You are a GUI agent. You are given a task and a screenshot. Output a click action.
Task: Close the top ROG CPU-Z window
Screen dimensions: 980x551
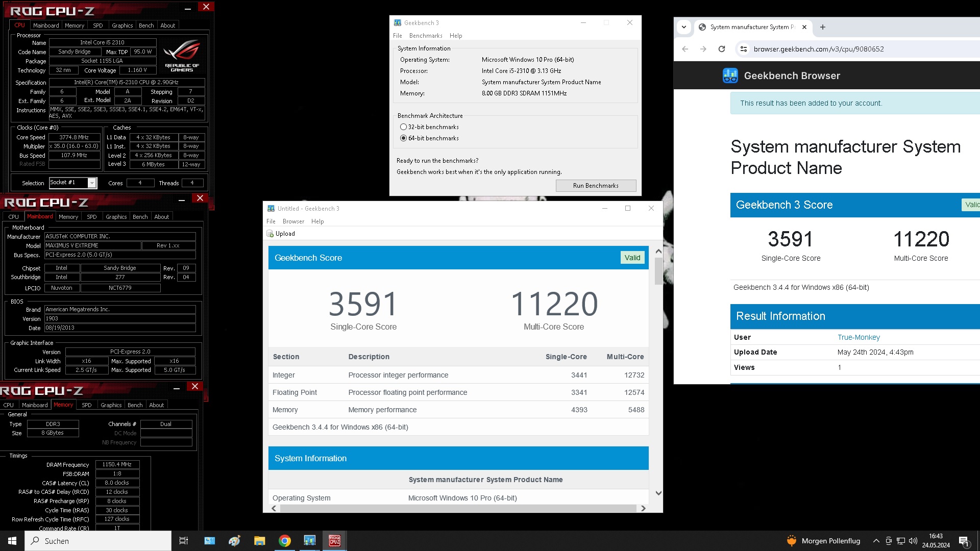[206, 7]
